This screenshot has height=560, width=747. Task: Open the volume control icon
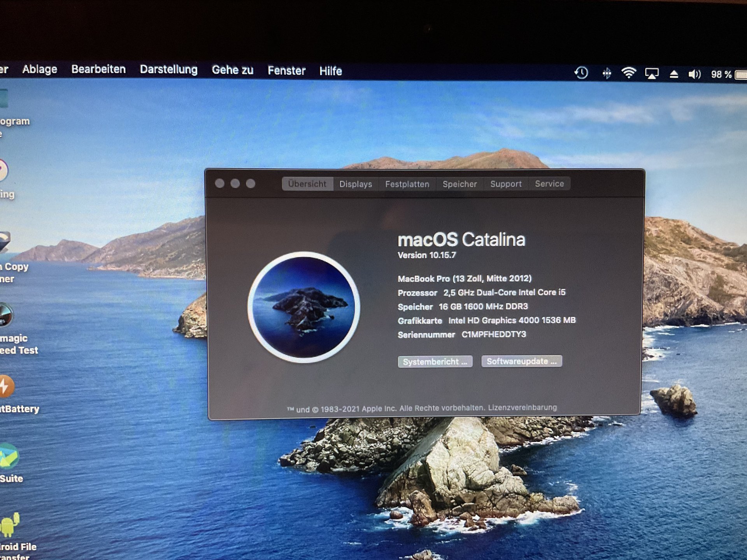coord(694,74)
